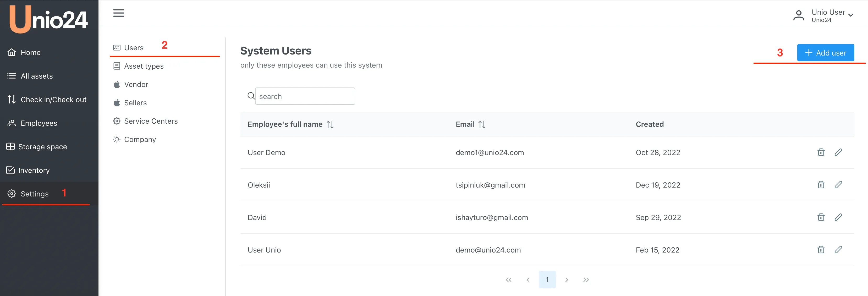Edit the Oleksii user entry
Image resolution: width=868 pixels, height=296 pixels.
coord(838,185)
